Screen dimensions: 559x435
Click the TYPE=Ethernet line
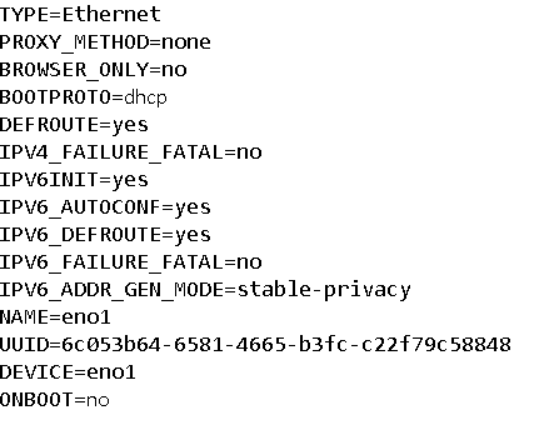pos(81,15)
